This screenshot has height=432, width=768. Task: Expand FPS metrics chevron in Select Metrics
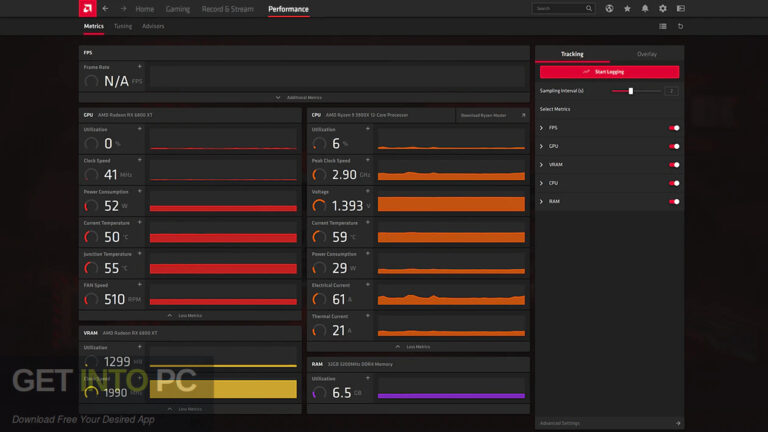pos(542,128)
